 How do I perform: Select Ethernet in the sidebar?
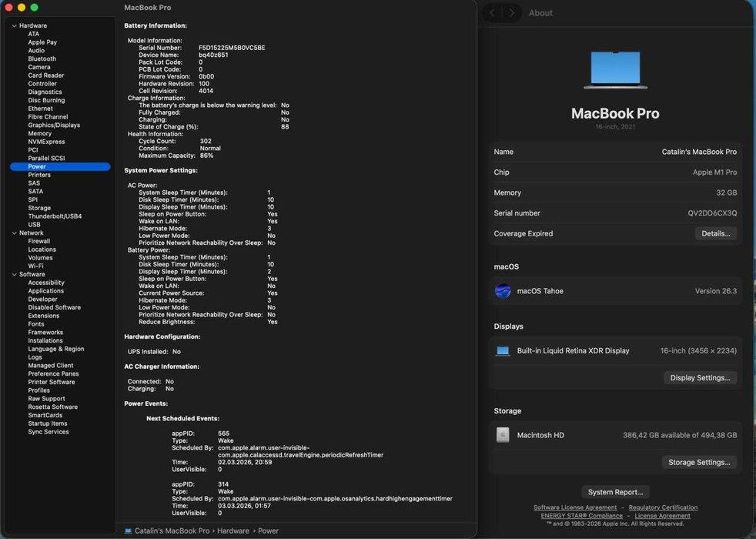click(41, 109)
